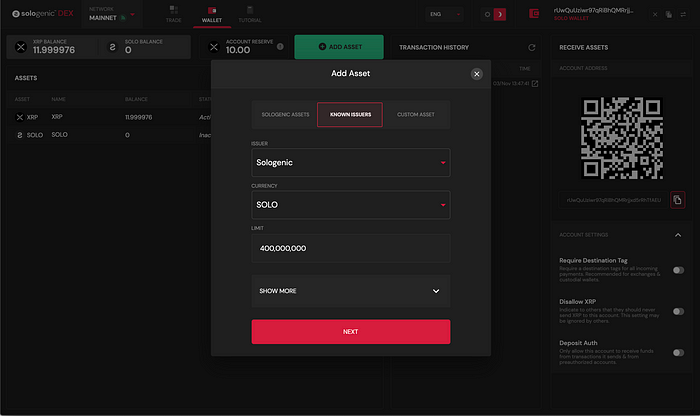
Task: Open the Network MAINNET dropdown
Action: [x=112, y=14]
